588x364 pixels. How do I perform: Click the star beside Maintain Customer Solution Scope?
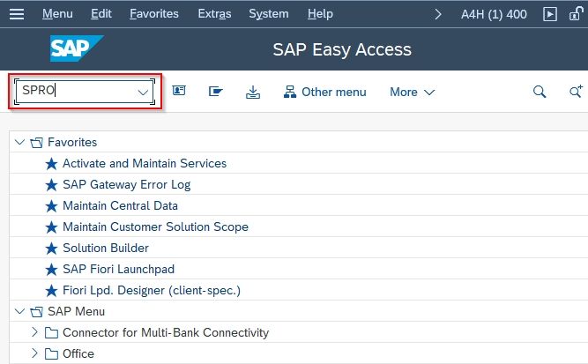(51, 227)
